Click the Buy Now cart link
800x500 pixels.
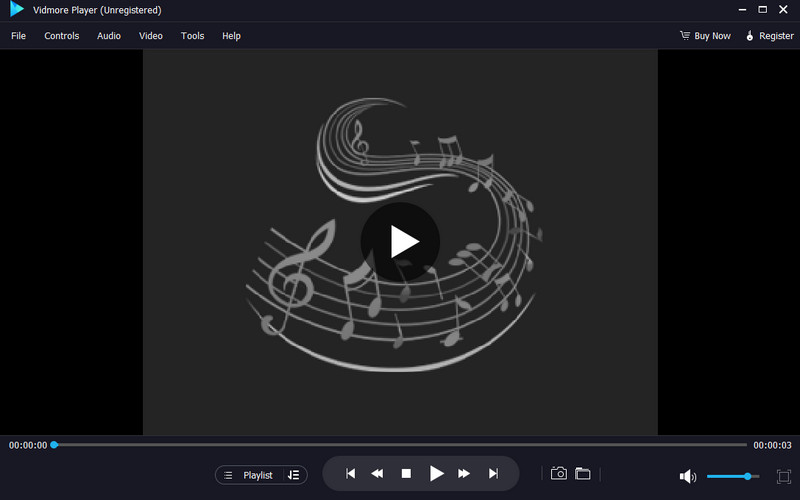point(705,36)
